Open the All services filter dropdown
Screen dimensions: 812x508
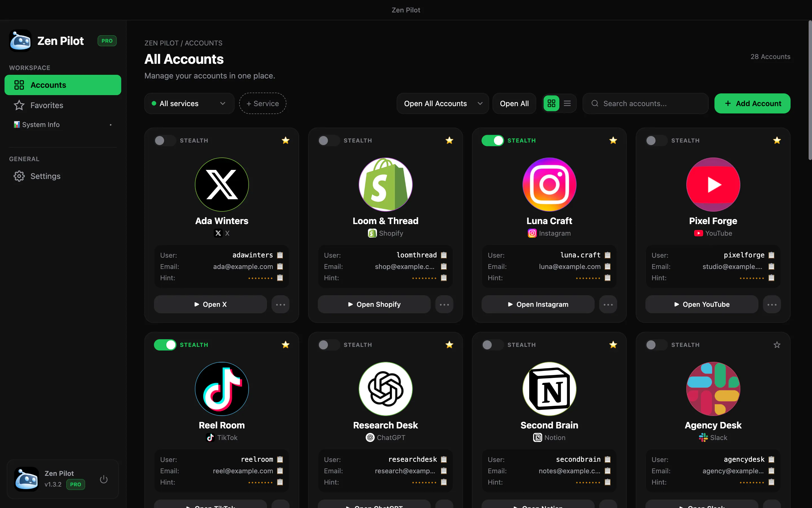coord(189,104)
